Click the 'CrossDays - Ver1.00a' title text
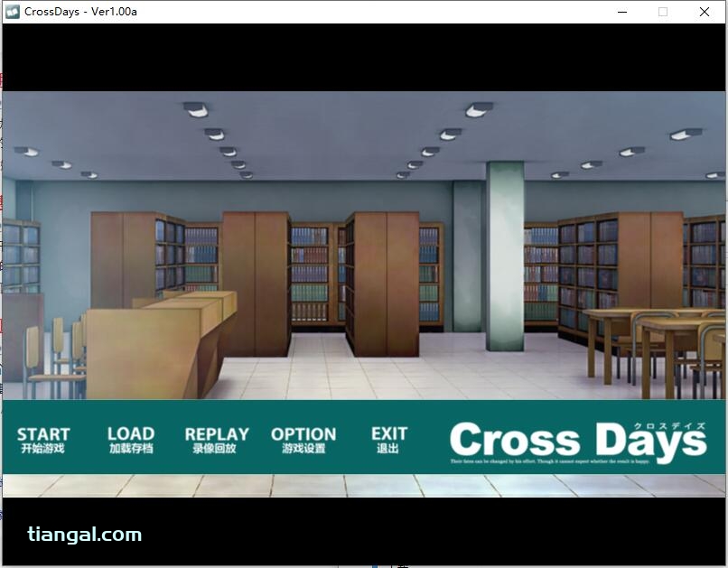Viewport: 728px width, 568px height. pyautogui.click(x=80, y=12)
